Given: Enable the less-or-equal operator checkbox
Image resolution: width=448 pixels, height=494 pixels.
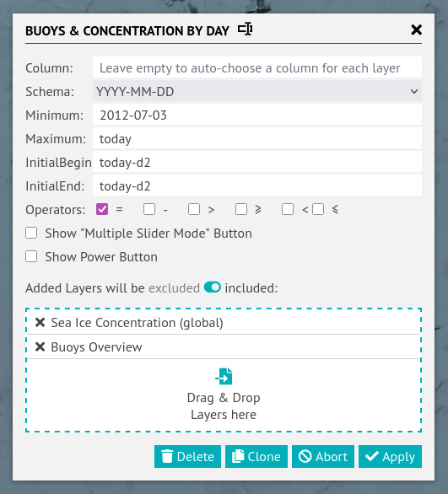Looking at the screenshot, I should click(x=318, y=209).
